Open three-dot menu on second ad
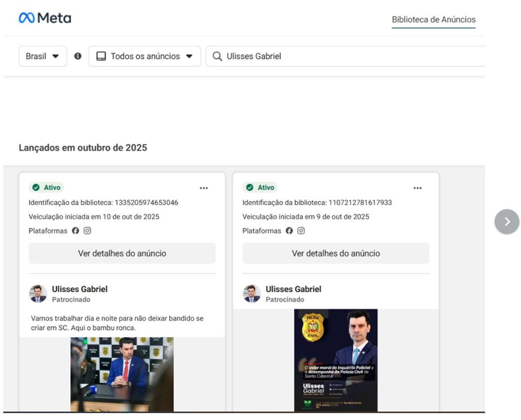This screenshot has width=521, height=420. 418,188
